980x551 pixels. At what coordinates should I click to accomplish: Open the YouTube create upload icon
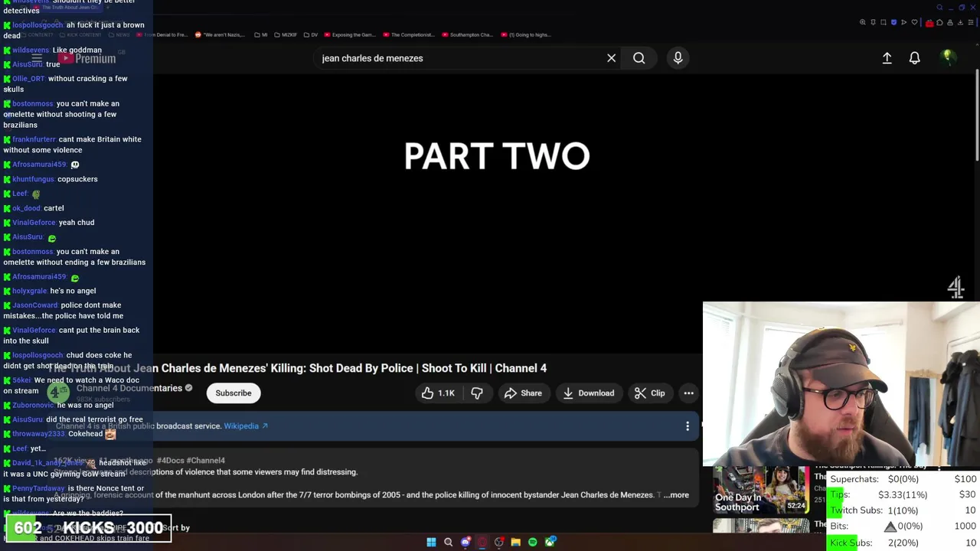tap(887, 58)
